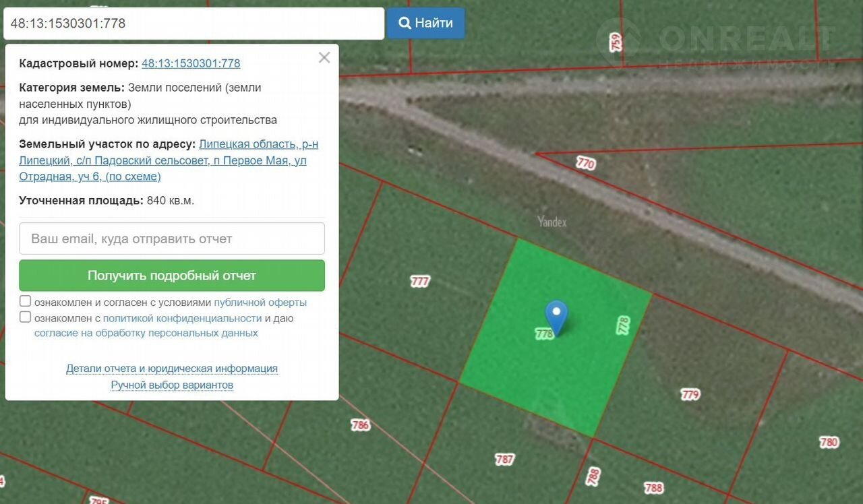Open политикой конфиденциальности link
This screenshot has height=504, width=863.
tap(182, 318)
